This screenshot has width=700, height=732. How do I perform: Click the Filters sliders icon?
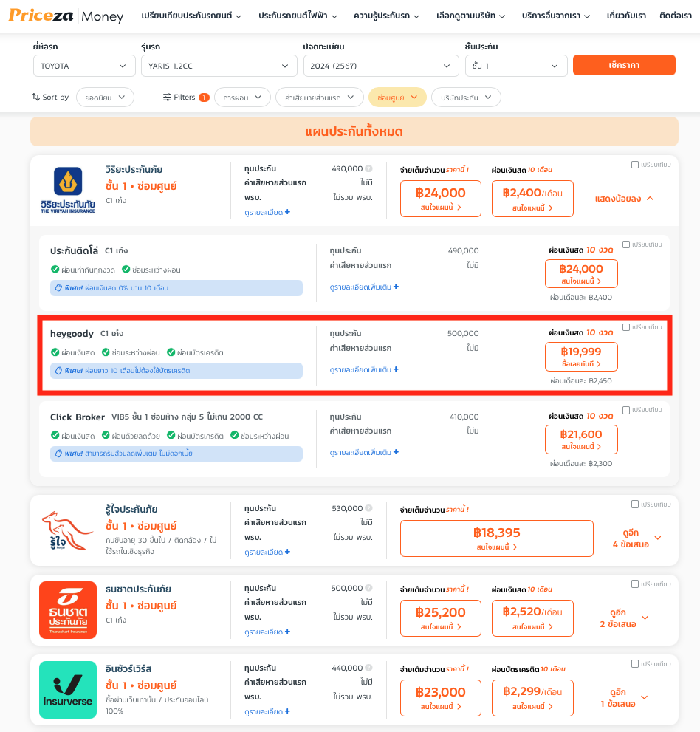[167, 97]
